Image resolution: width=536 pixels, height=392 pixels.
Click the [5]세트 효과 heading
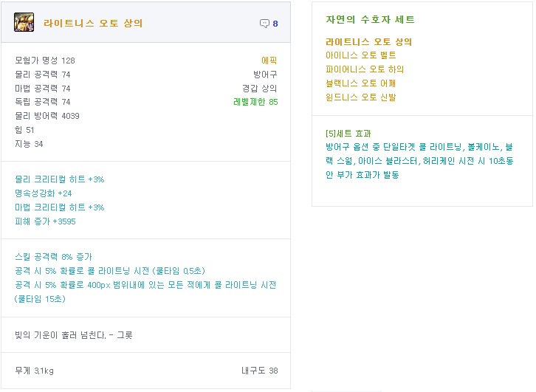click(x=348, y=134)
